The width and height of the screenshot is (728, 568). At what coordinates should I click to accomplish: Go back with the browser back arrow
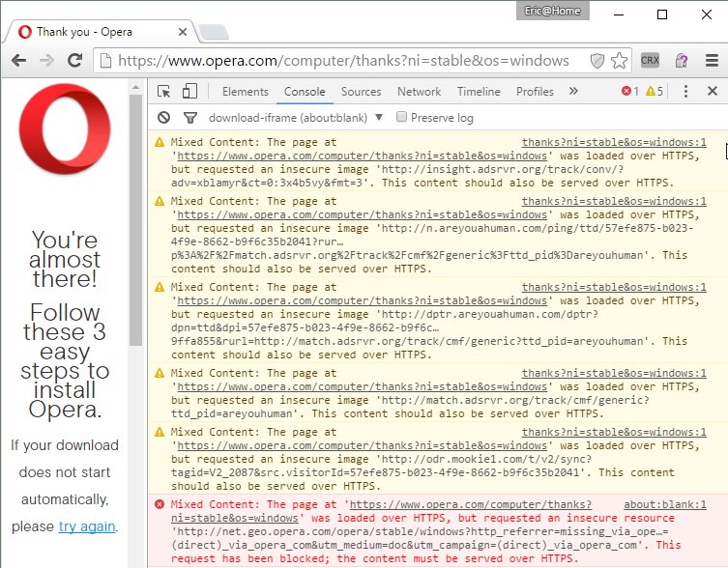click(18, 60)
